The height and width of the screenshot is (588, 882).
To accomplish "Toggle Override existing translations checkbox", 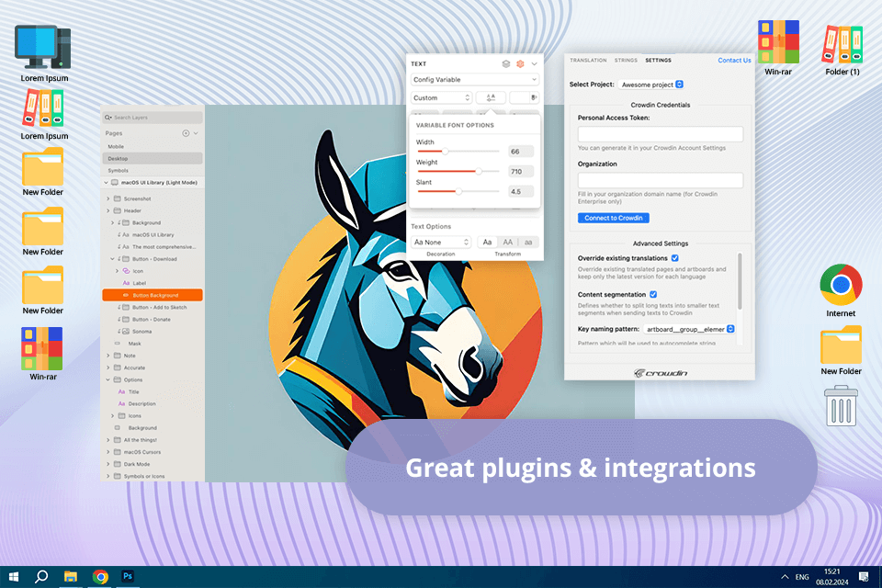I will [x=675, y=258].
